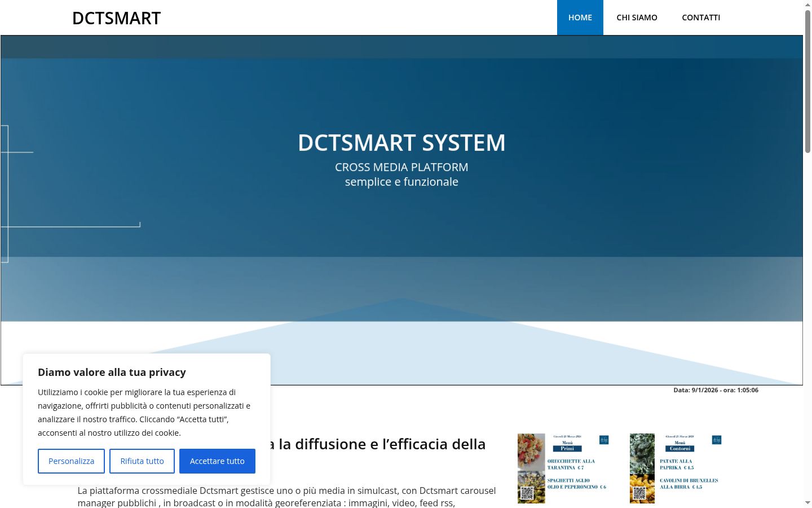Open cookie preferences via Personalizza
The image size is (812, 508).
click(x=71, y=461)
